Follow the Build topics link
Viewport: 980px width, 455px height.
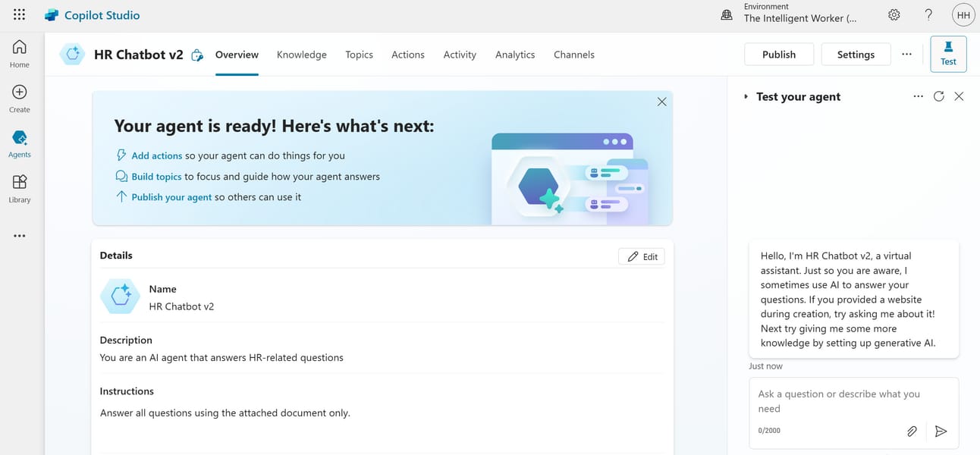click(x=156, y=176)
